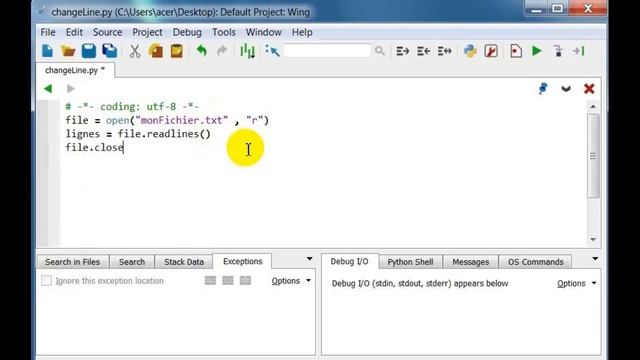Undo last edit with green arrow
The height and width of the screenshot is (360, 640).
coord(202,51)
